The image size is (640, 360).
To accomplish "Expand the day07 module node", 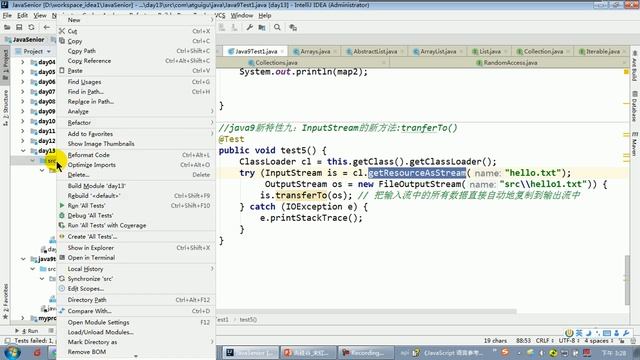I will click(23, 91).
